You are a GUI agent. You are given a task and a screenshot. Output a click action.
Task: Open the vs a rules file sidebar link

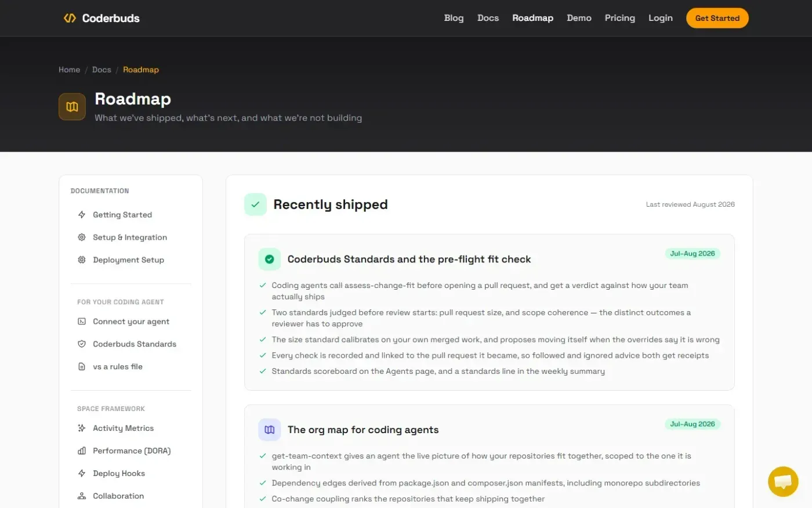pyautogui.click(x=118, y=367)
